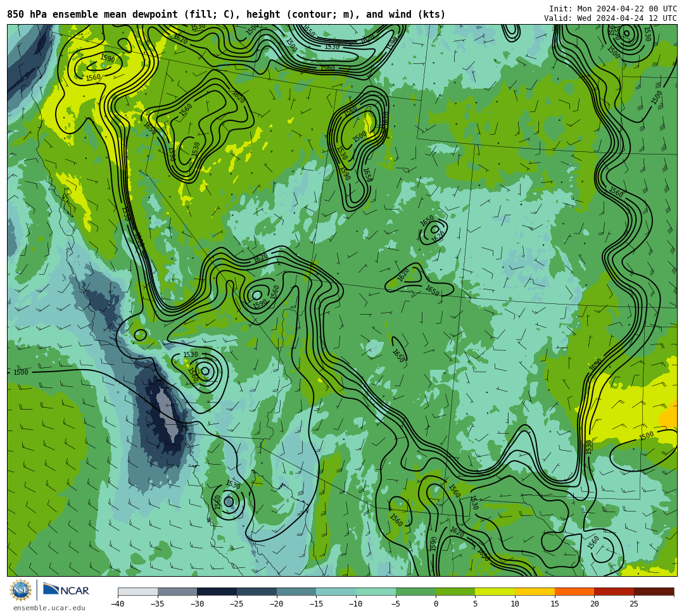Click the Init: Mon 2024-04-22 00 UTC text
The width and height of the screenshot is (684, 616).
(613, 9)
